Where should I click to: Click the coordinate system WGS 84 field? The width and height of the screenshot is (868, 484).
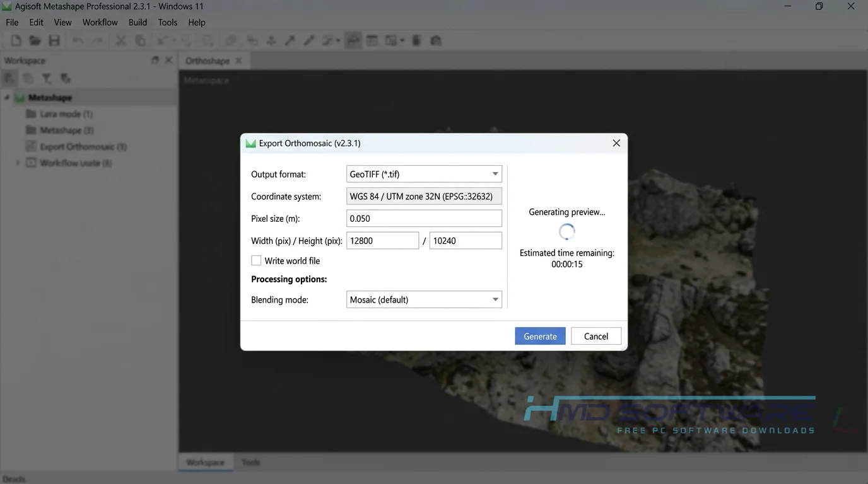point(424,196)
